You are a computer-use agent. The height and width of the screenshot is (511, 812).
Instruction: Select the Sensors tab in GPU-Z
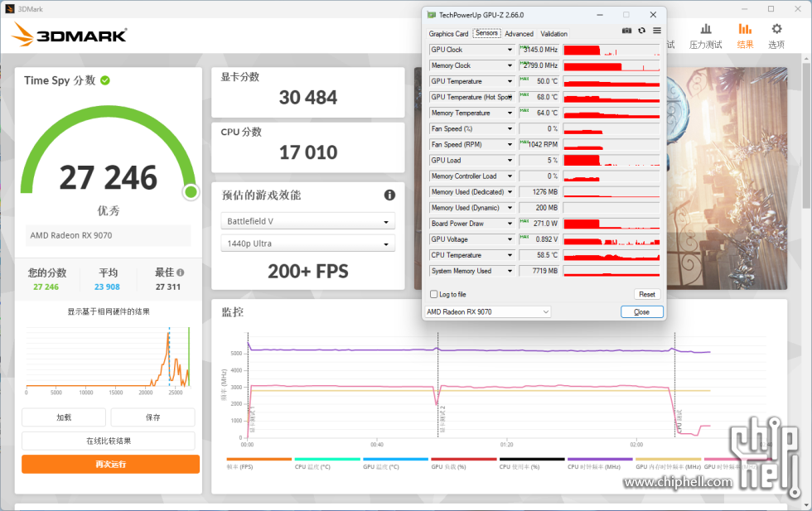486,33
